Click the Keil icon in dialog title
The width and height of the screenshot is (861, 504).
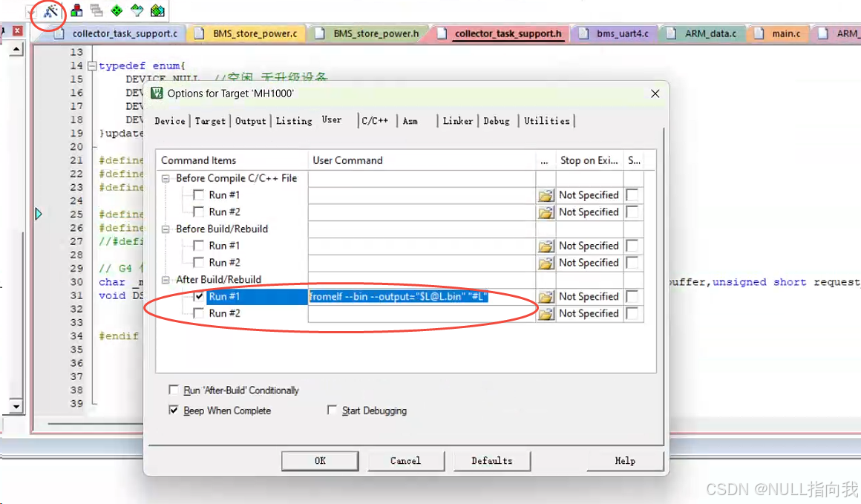coord(157,93)
